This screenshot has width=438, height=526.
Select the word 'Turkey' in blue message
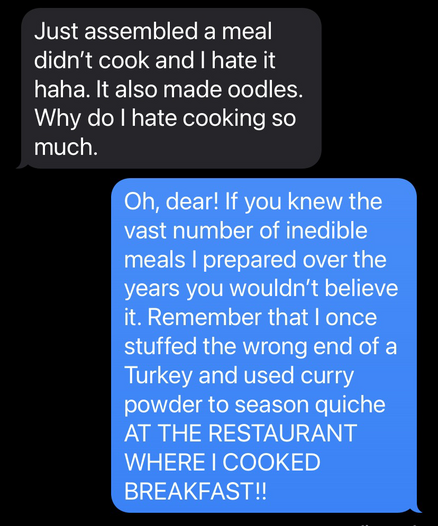(158, 375)
